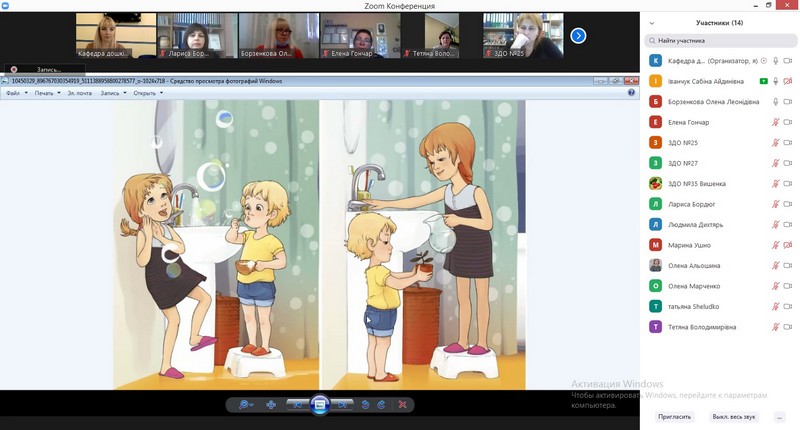Click ЗДО №35 Вишенка avatar
The height and width of the screenshot is (430, 800).
(x=656, y=184)
